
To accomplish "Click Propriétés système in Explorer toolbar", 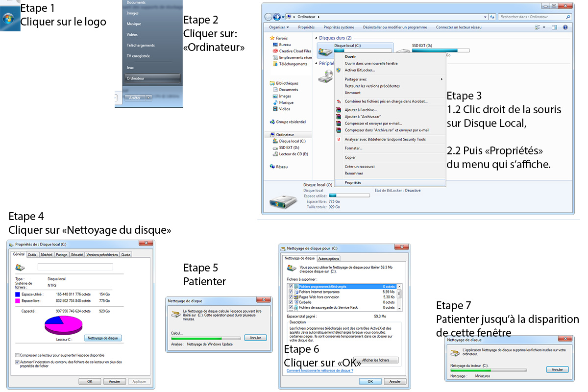I will tap(339, 27).
